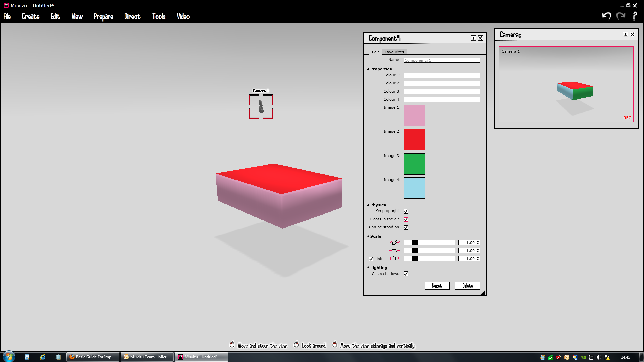Click the green Image 3 thumbnail
The width and height of the screenshot is (644, 362).
pos(414,164)
